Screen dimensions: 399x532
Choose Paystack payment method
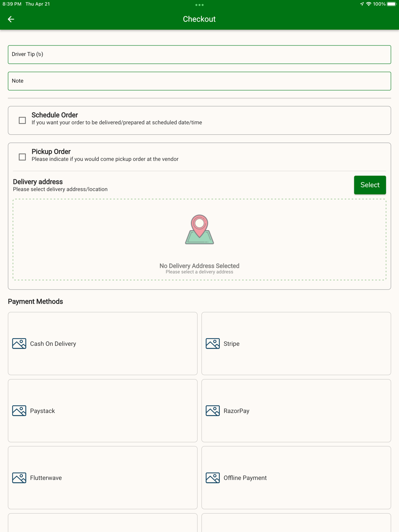103,411
